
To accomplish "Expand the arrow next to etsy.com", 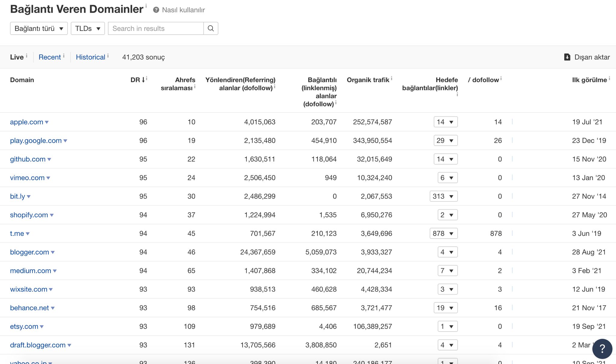I will (42, 327).
